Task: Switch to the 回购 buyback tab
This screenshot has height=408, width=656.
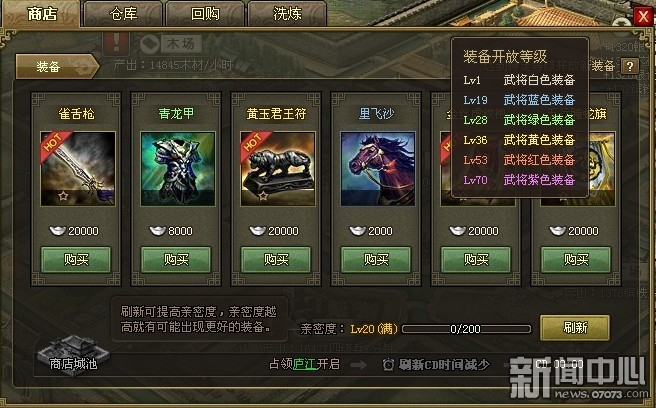Action: tap(205, 14)
